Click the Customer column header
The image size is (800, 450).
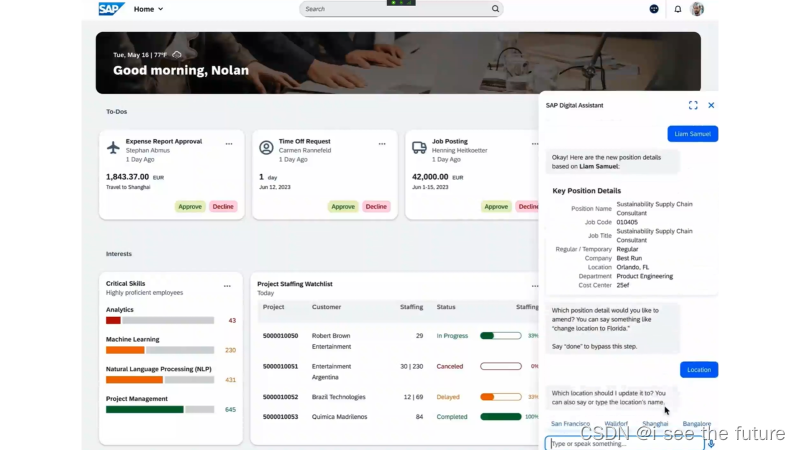326,307
